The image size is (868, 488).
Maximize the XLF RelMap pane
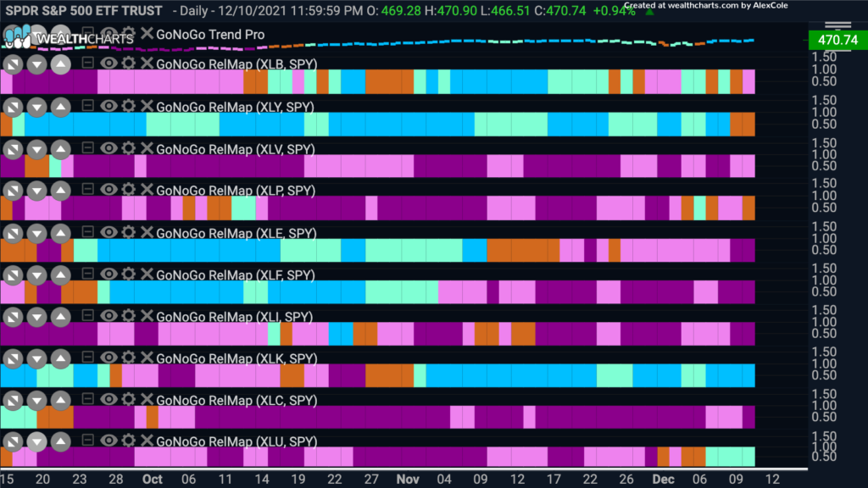[x=13, y=275]
